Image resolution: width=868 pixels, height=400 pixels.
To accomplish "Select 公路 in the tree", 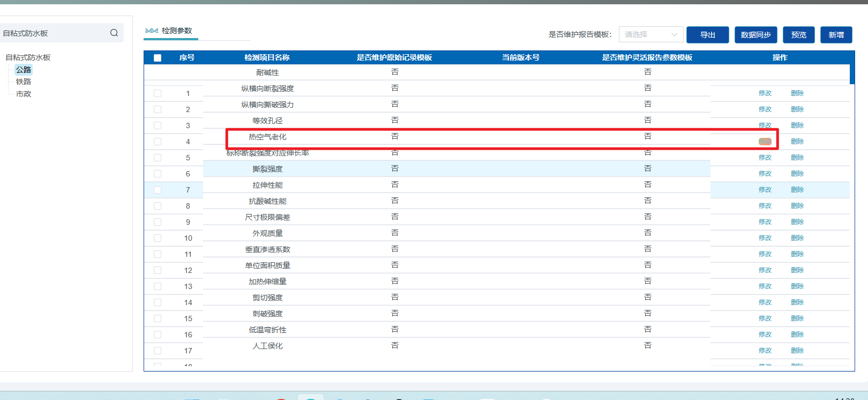I will click(24, 70).
